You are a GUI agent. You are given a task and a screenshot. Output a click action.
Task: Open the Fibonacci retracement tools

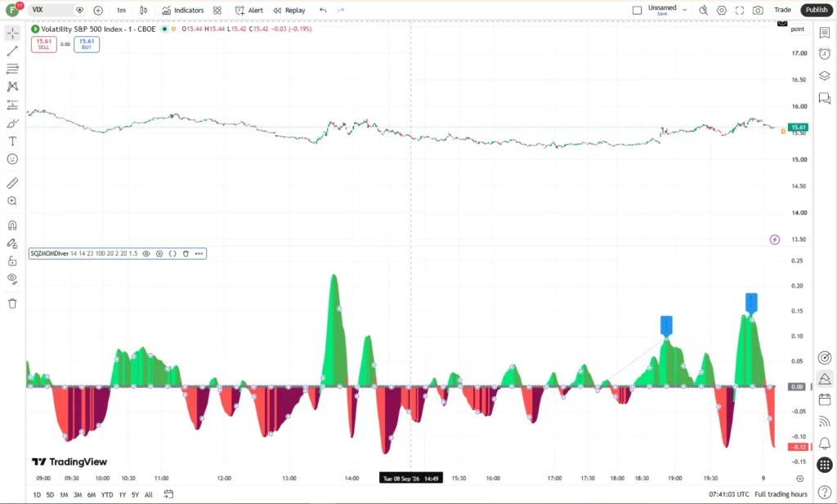[x=12, y=69]
